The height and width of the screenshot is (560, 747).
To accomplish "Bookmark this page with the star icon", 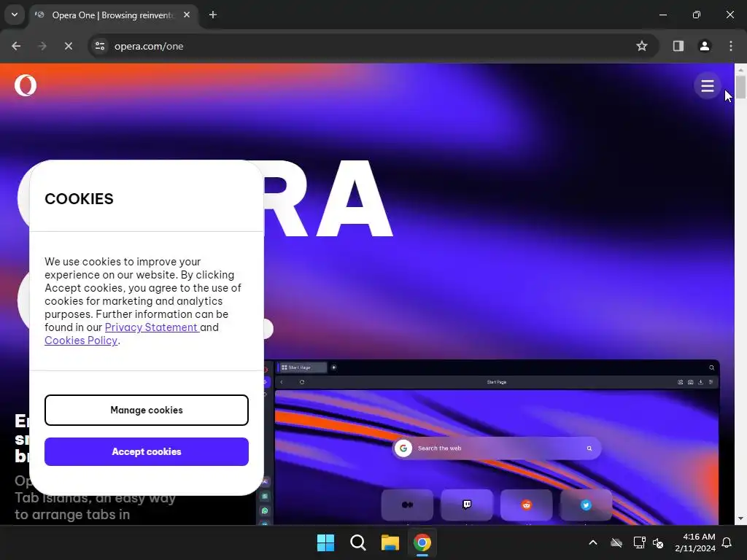I will [642, 46].
